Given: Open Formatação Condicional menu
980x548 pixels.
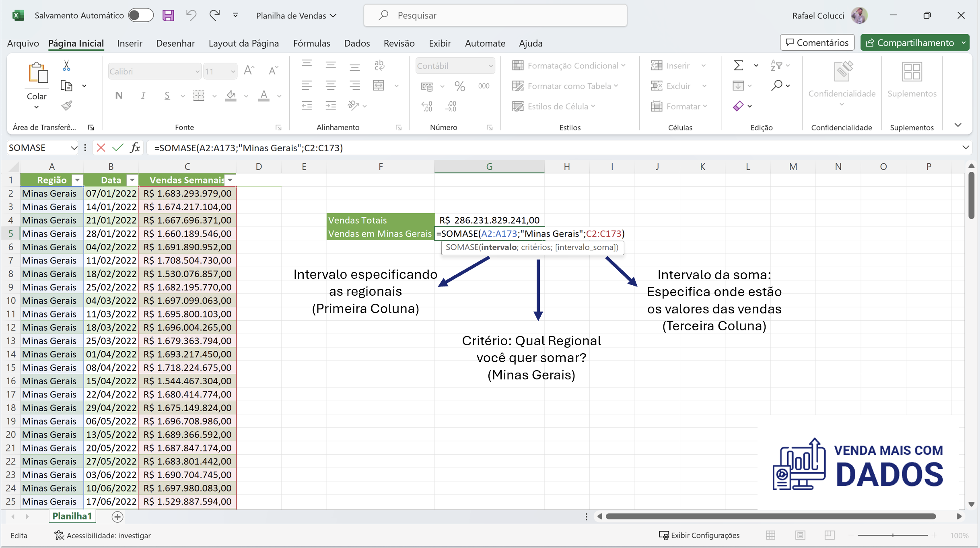Looking at the screenshot, I should (569, 65).
